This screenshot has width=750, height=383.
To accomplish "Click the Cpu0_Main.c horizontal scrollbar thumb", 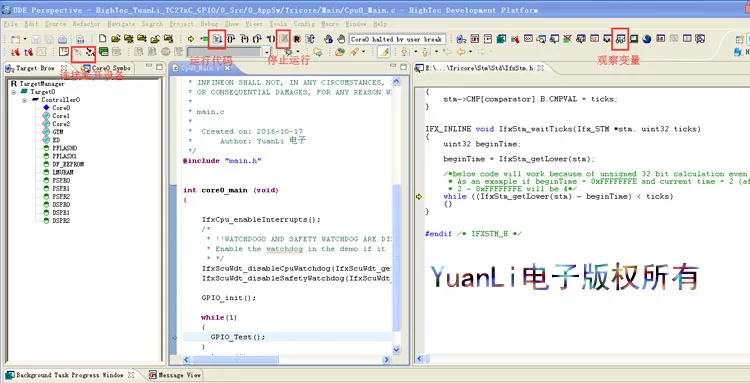I will [234, 360].
